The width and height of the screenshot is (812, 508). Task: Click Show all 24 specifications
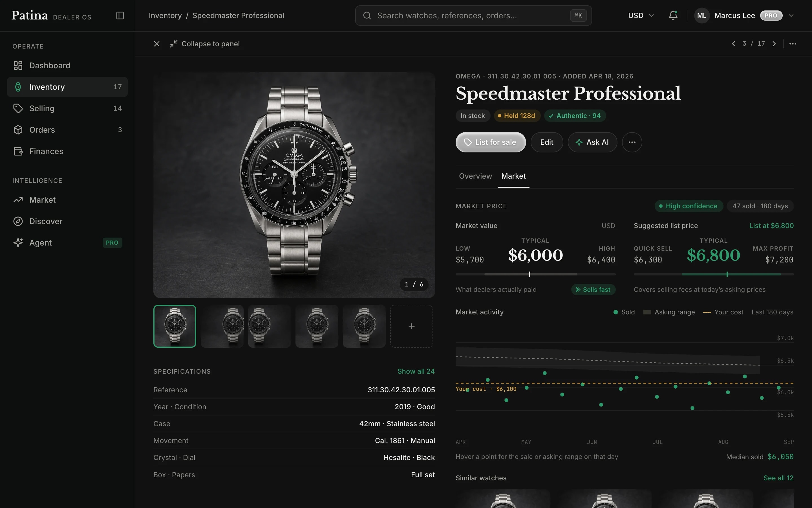[x=416, y=371]
